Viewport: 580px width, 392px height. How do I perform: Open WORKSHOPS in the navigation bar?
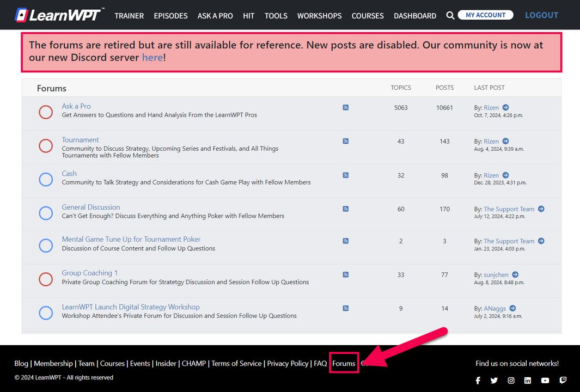[x=320, y=16]
